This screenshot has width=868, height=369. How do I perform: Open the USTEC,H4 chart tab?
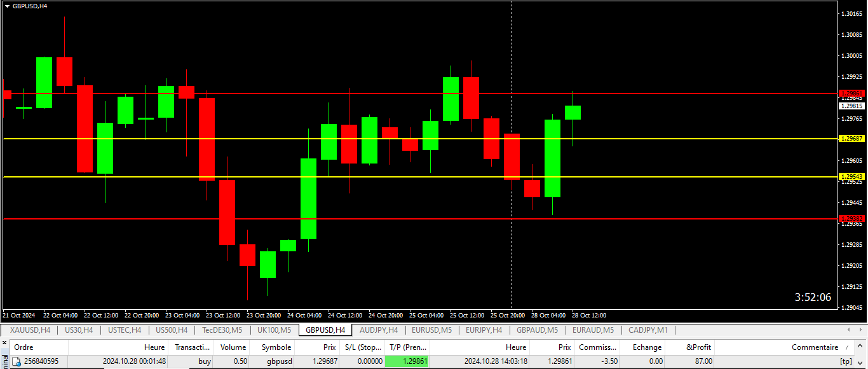125,330
